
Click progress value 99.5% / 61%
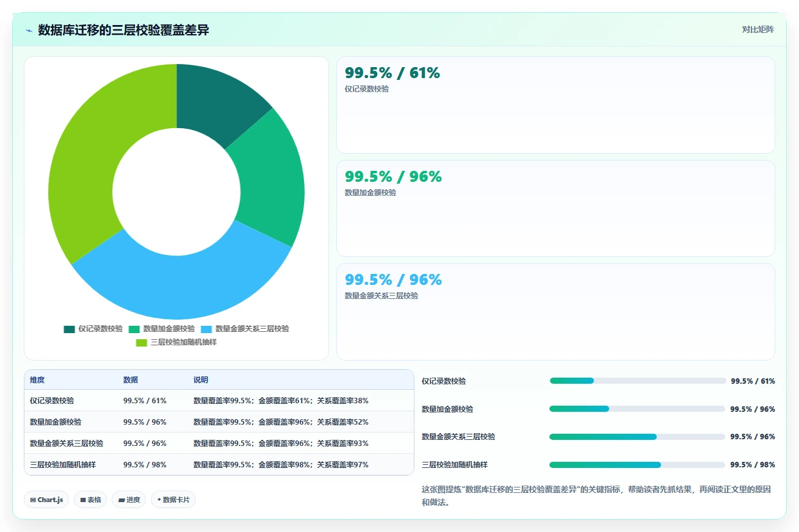pos(753,381)
